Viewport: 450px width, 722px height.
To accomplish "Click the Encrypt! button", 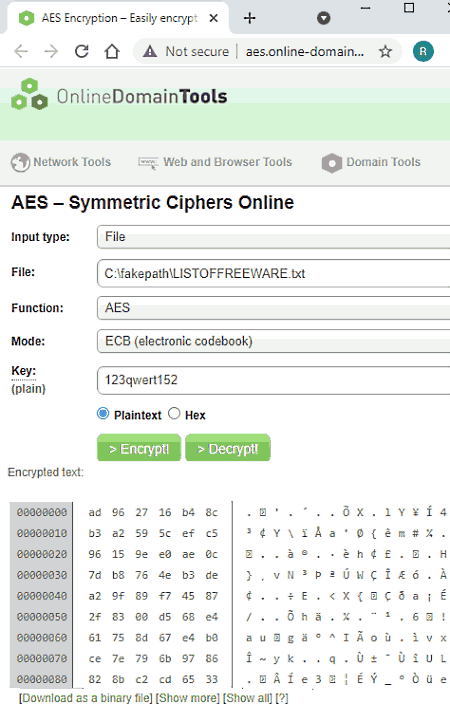I will (x=139, y=448).
